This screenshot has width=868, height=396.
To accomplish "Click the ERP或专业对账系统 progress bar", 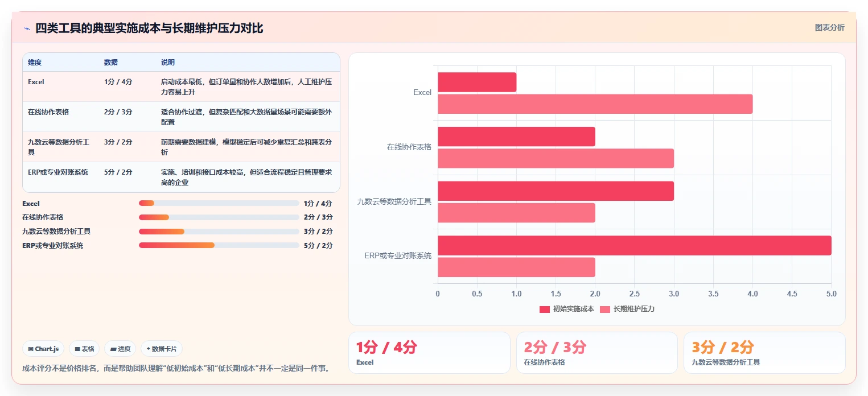I will pos(219,245).
